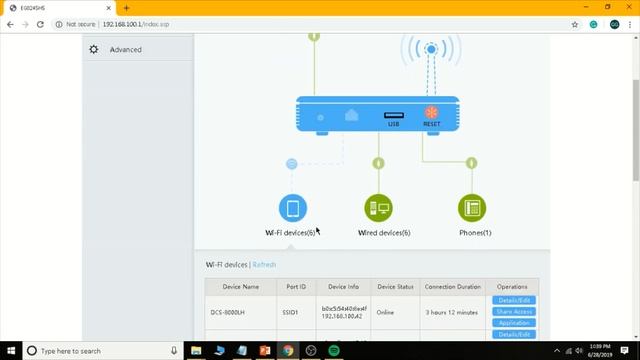Click the Wi-Fi link node above the tablet
Viewport: 640px width, 360px height.
[x=291, y=164]
